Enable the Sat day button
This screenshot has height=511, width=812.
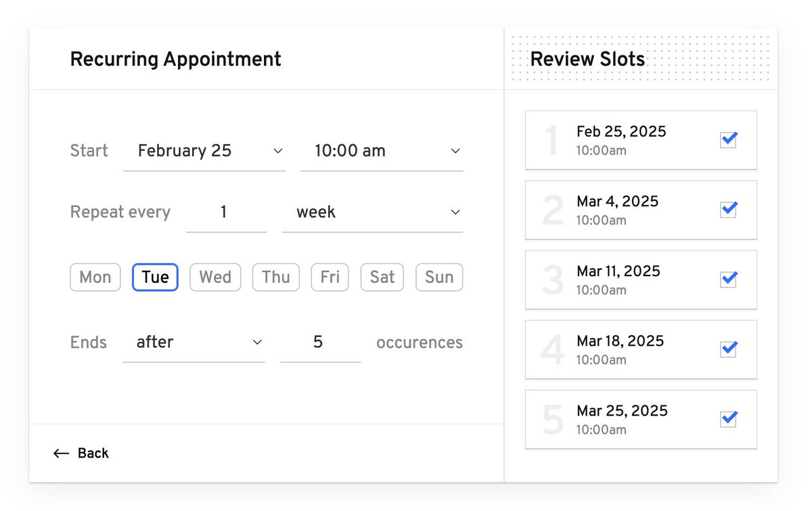tap(382, 277)
